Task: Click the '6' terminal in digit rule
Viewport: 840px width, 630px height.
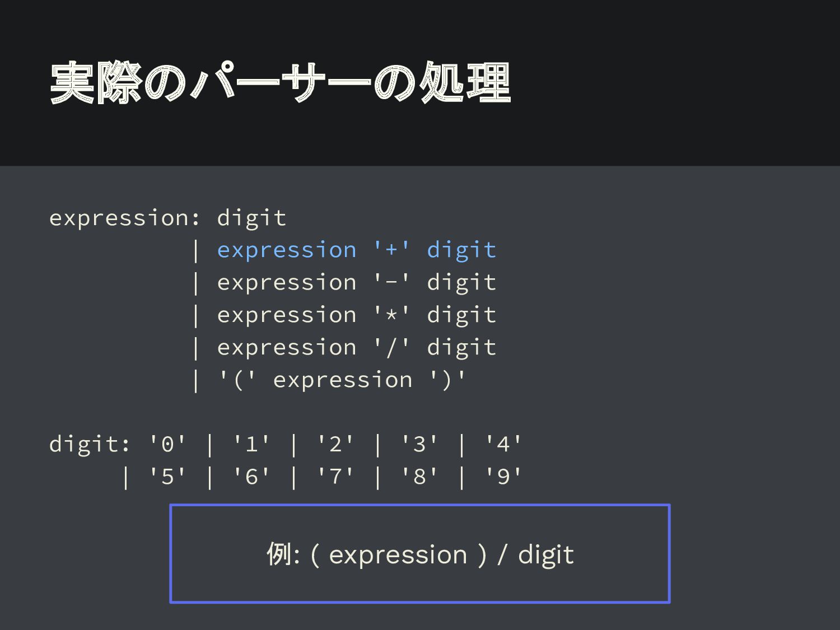Action: click(x=251, y=477)
